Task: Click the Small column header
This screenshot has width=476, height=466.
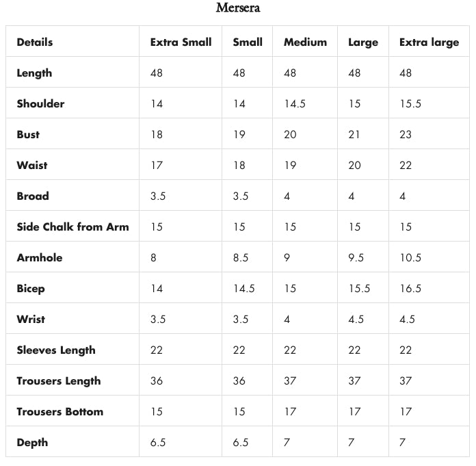Action: (247, 42)
